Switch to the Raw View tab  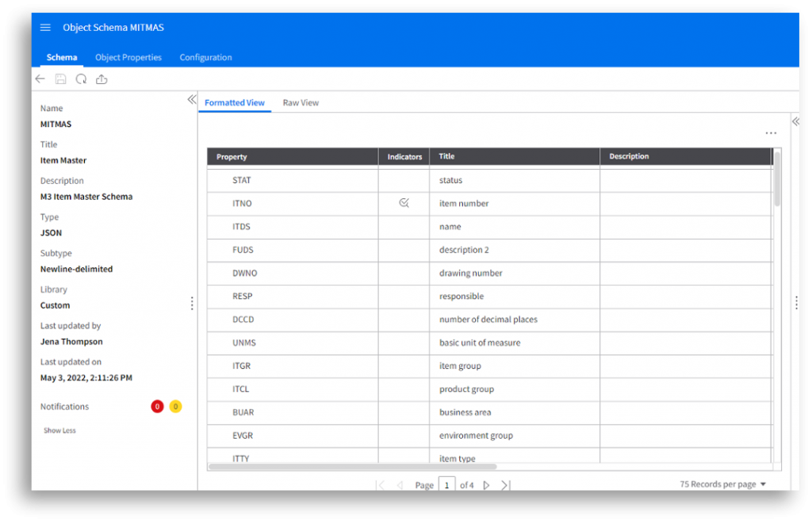[x=301, y=102]
